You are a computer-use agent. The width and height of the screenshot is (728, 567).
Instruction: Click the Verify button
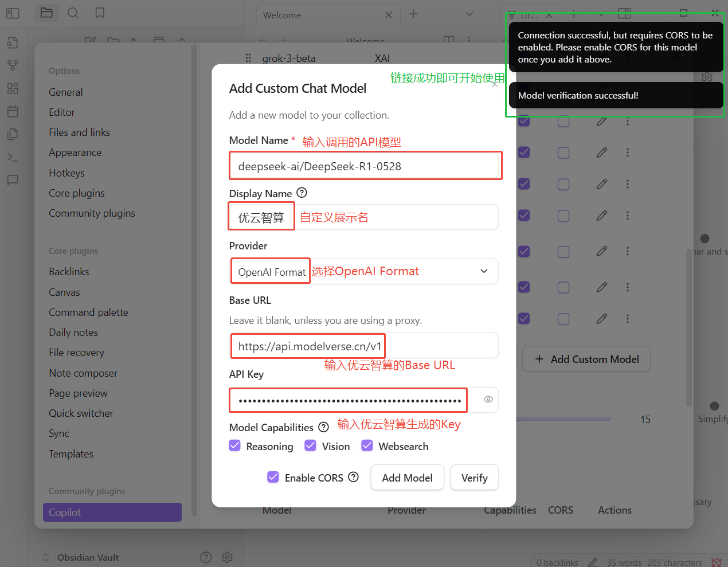click(474, 478)
